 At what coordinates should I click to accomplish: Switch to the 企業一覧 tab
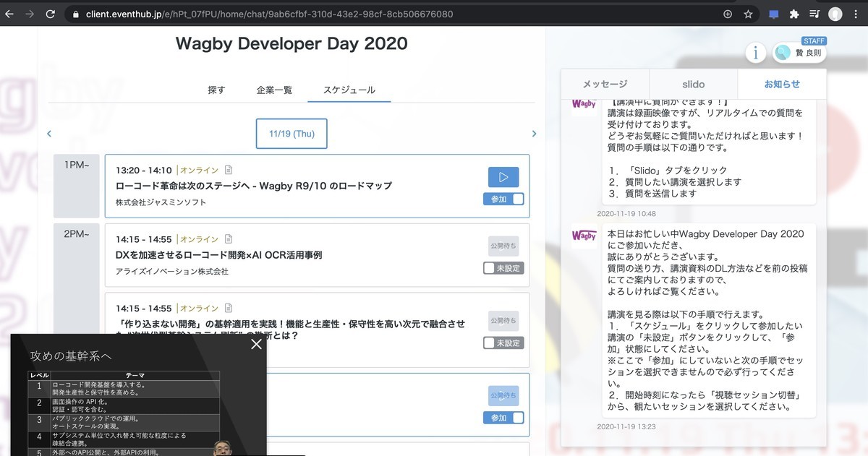tap(274, 90)
